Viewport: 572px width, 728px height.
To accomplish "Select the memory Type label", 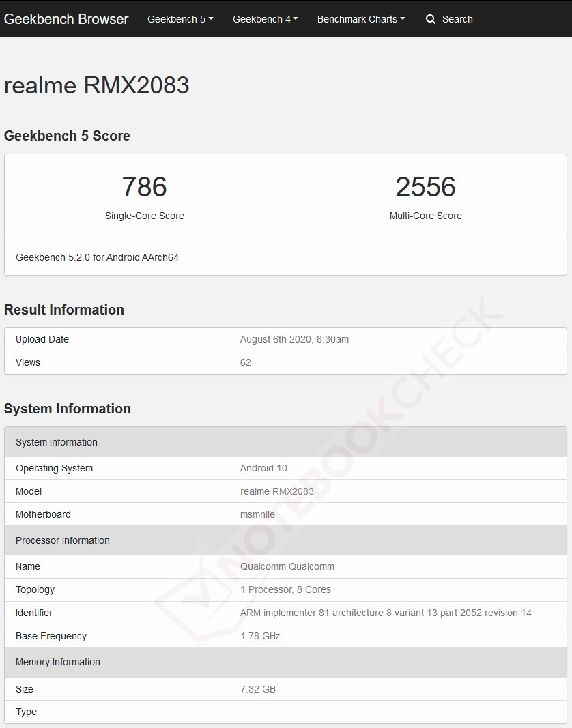I will [x=26, y=712].
